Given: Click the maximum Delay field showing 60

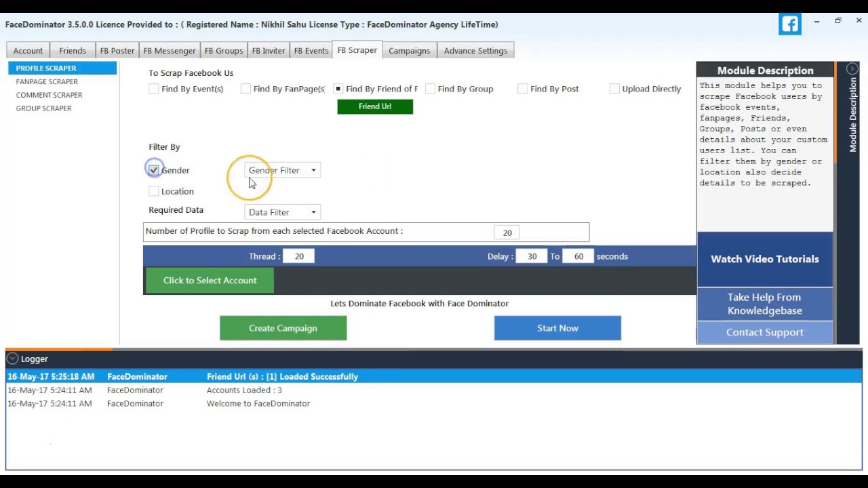Looking at the screenshot, I should [x=578, y=256].
